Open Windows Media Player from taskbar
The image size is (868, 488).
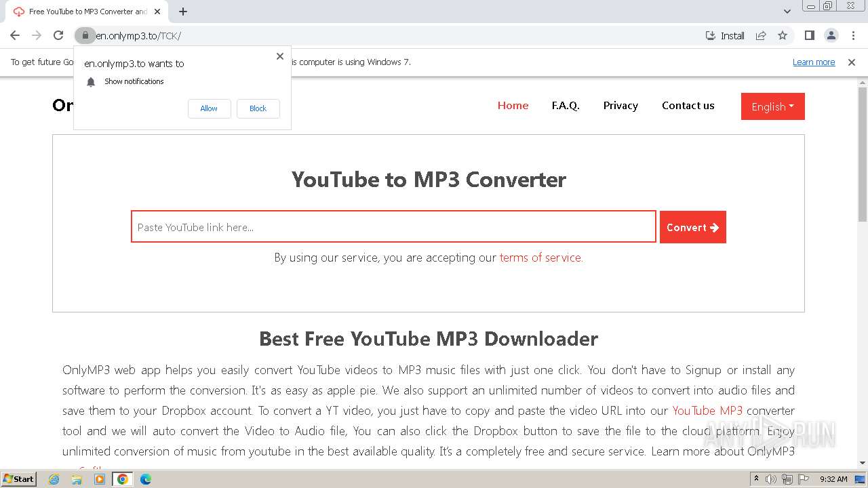click(100, 479)
